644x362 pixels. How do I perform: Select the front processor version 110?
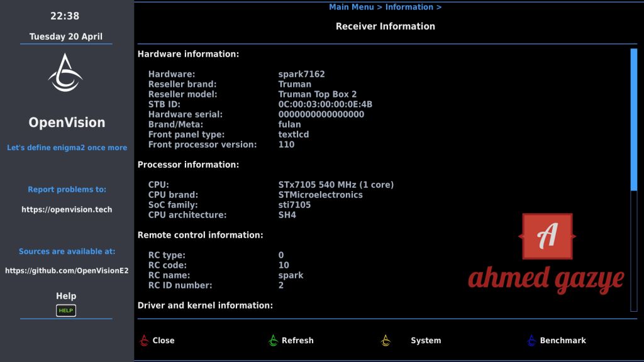pos(286,145)
